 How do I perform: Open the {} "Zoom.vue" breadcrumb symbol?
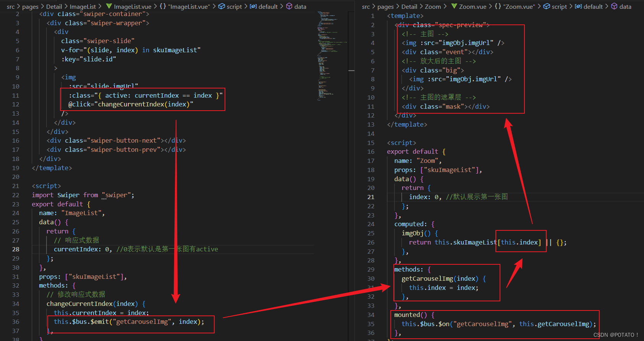click(515, 6)
